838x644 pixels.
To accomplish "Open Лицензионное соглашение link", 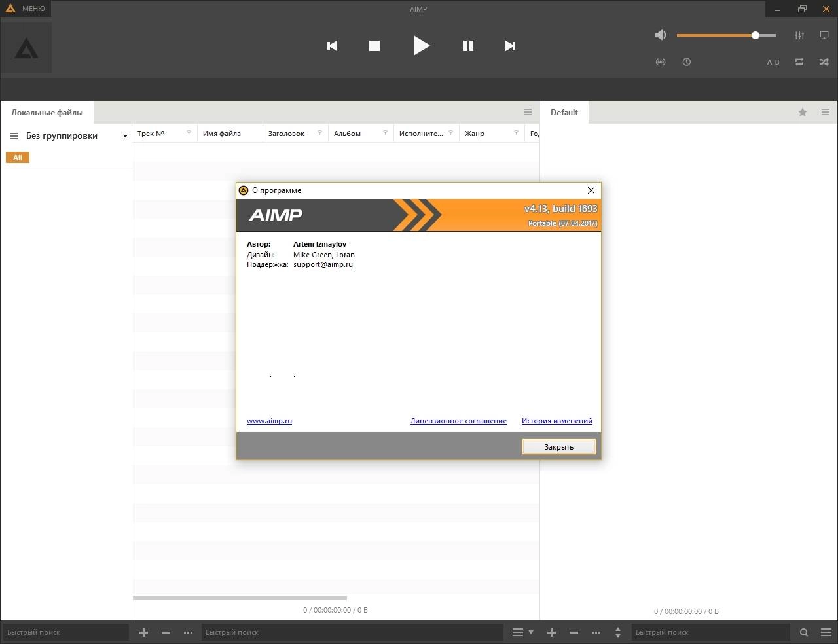I will point(458,421).
